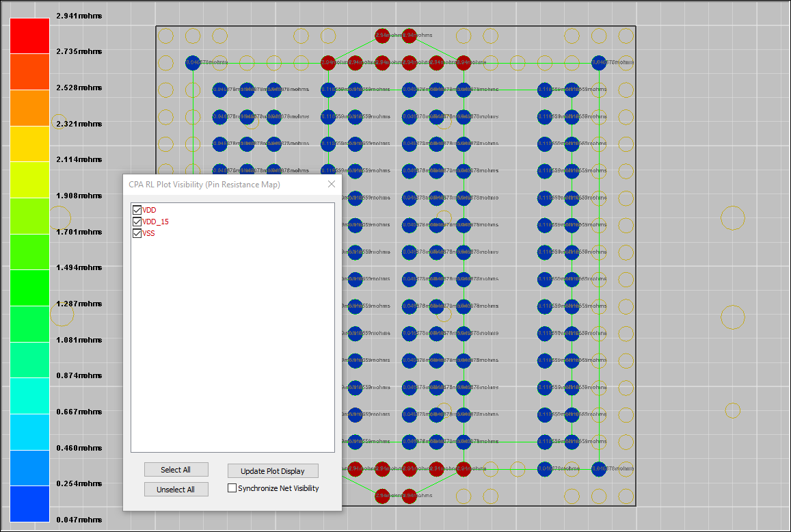Click the uppermost large yellow circle right of board
This screenshot has width=791, height=532.
[x=732, y=218]
